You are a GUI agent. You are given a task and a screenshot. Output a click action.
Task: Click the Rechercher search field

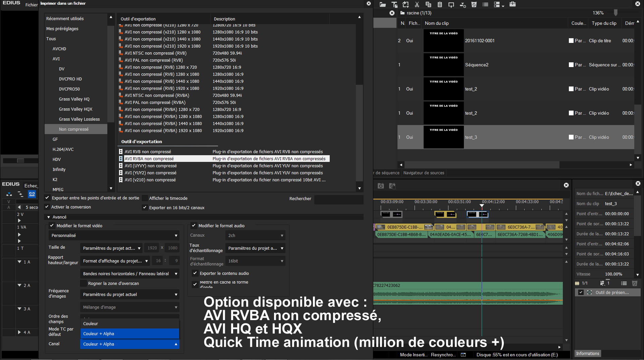point(338,199)
